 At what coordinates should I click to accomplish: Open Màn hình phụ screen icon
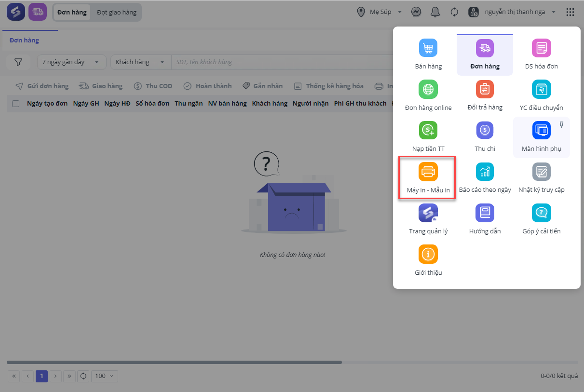(542, 130)
